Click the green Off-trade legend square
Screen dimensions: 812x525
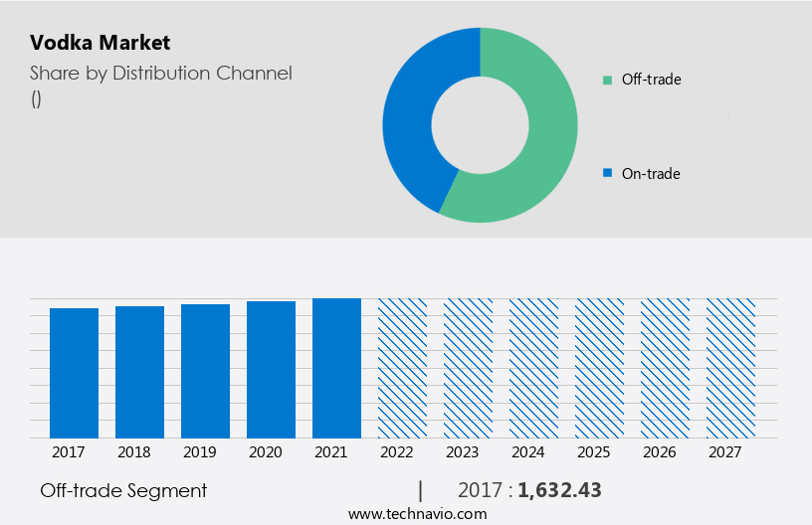click(607, 80)
